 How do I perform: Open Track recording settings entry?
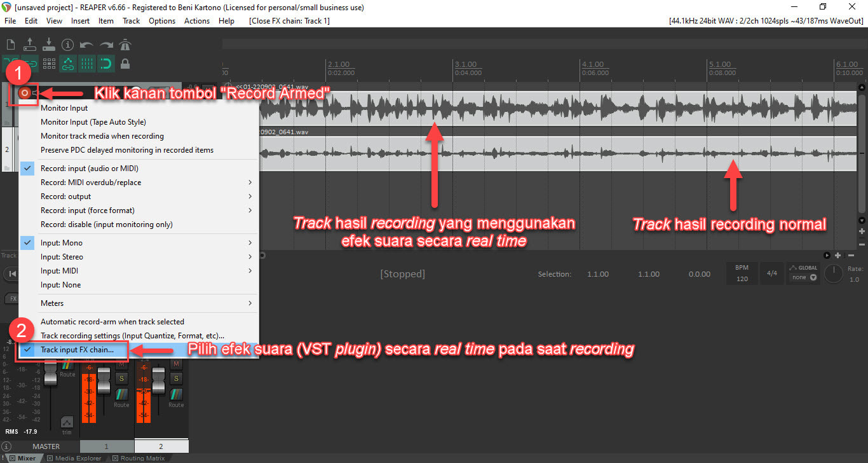(x=139, y=336)
